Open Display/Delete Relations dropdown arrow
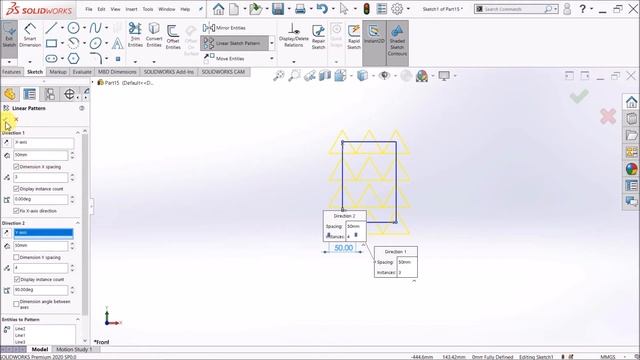640x360 pixels. click(x=294, y=62)
